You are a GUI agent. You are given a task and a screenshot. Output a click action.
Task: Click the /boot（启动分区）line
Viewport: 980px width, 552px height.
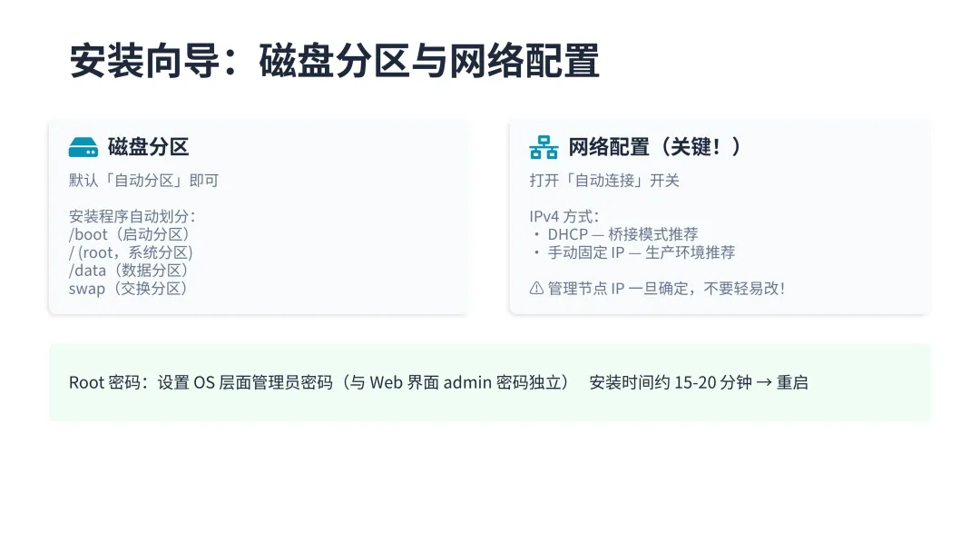(x=130, y=234)
